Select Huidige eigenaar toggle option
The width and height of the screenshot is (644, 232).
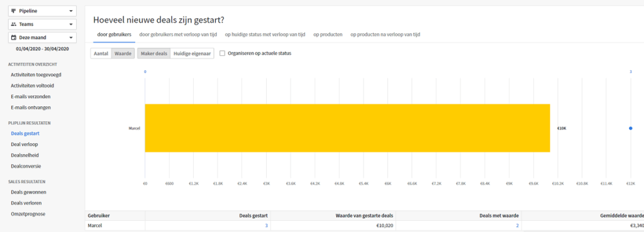(192, 53)
